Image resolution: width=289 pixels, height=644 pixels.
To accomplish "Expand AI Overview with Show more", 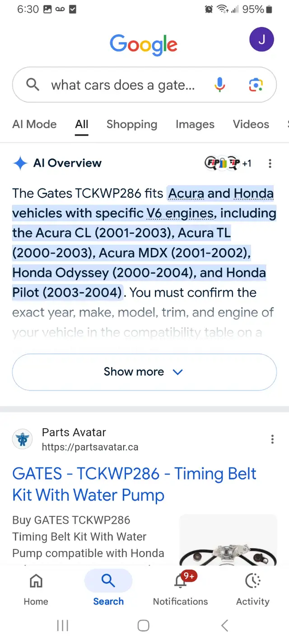I will click(144, 372).
